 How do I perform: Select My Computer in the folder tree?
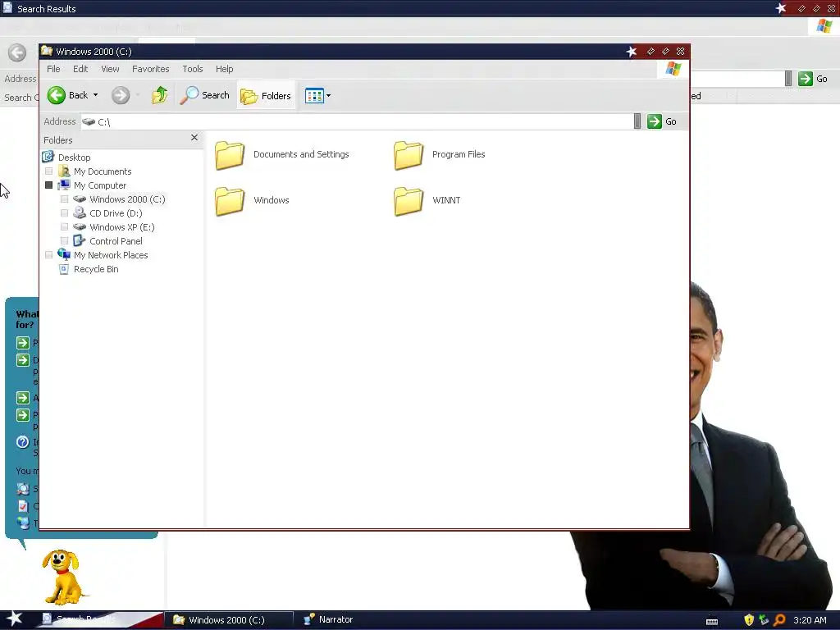pyautogui.click(x=99, y=185)
